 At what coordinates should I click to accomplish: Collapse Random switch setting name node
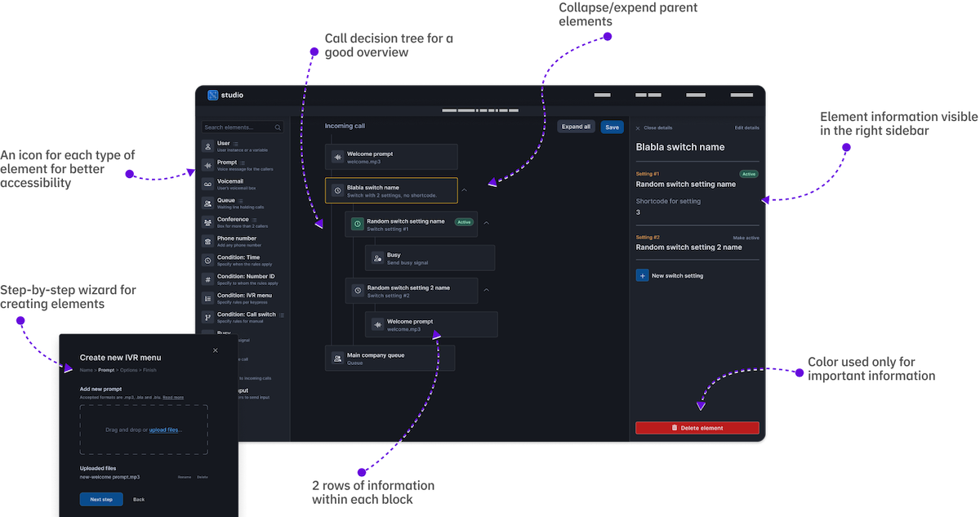coord(487,222)
